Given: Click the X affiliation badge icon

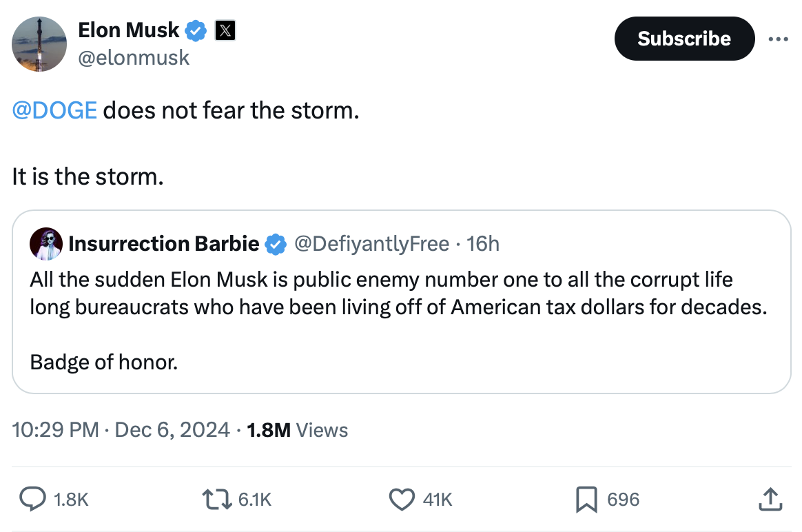Looking at the screenshot, I should coord(226,30).
